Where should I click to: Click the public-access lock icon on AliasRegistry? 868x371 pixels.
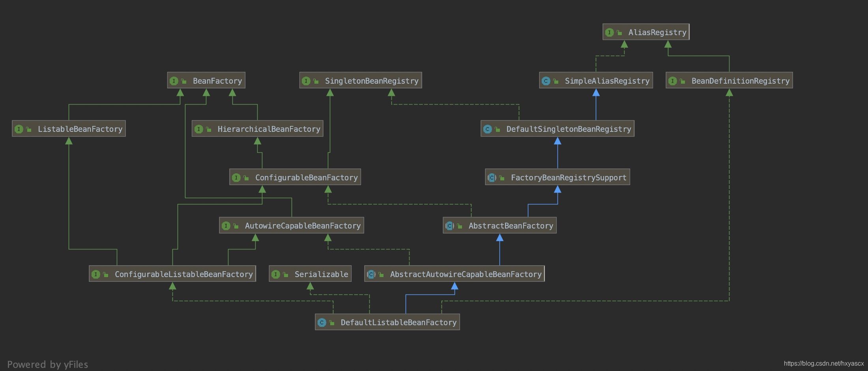pos(619,33)
